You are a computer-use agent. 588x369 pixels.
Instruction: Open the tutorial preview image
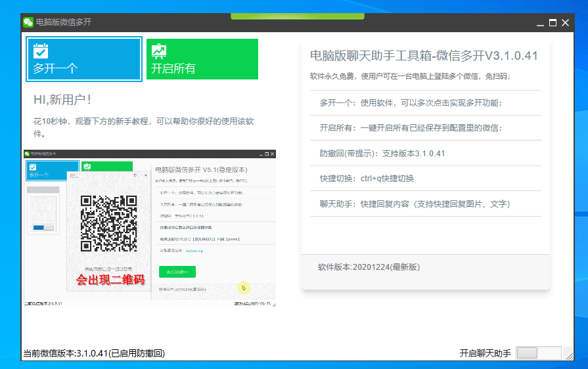tap(150, 228)
